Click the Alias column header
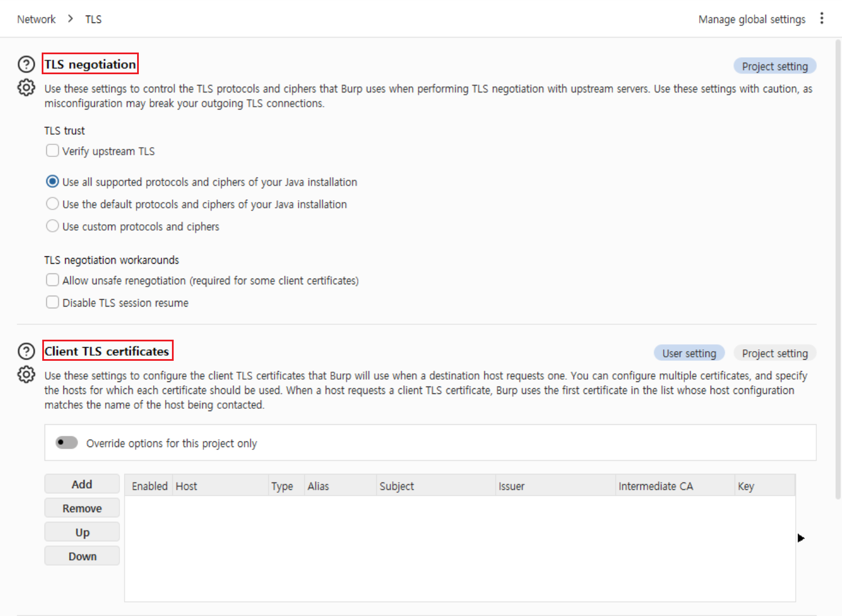 coord(341,486)
